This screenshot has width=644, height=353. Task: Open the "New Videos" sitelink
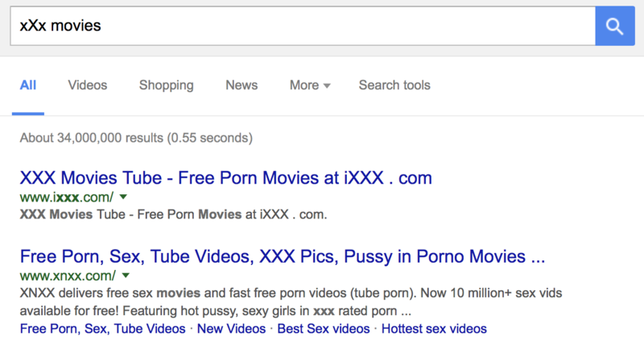(x=231, y=329)
